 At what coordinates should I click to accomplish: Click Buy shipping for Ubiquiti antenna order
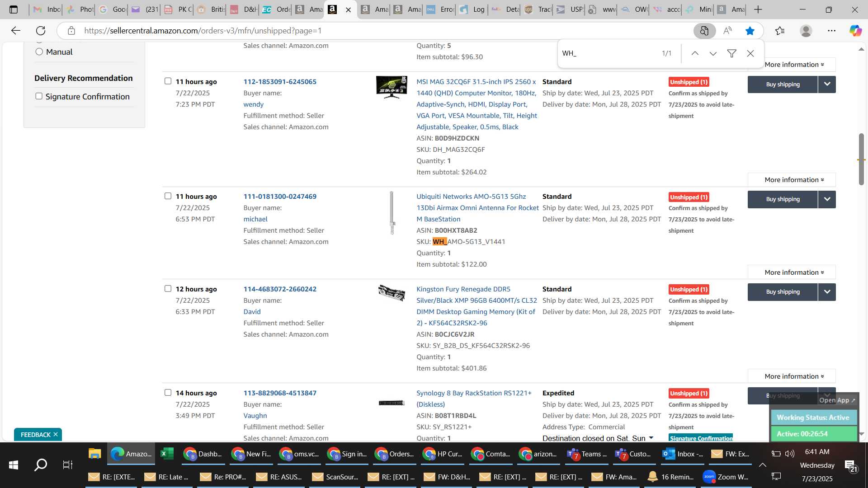(783, 199)
